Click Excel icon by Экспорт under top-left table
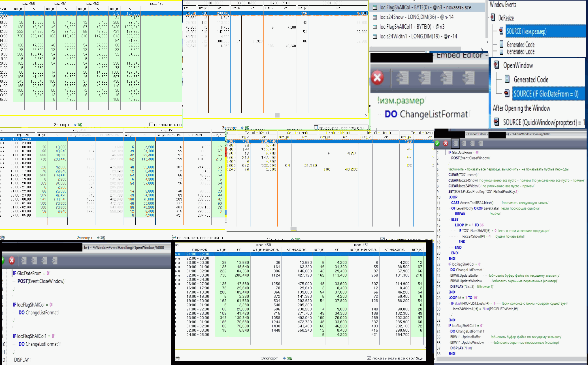The height and width of the screenshot is (365, 588). point(80,125)
